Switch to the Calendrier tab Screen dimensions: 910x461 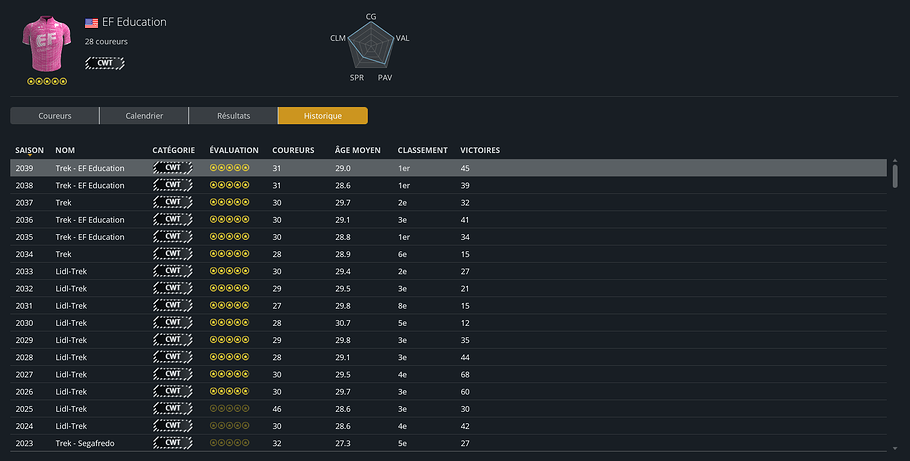coord(144,116)
